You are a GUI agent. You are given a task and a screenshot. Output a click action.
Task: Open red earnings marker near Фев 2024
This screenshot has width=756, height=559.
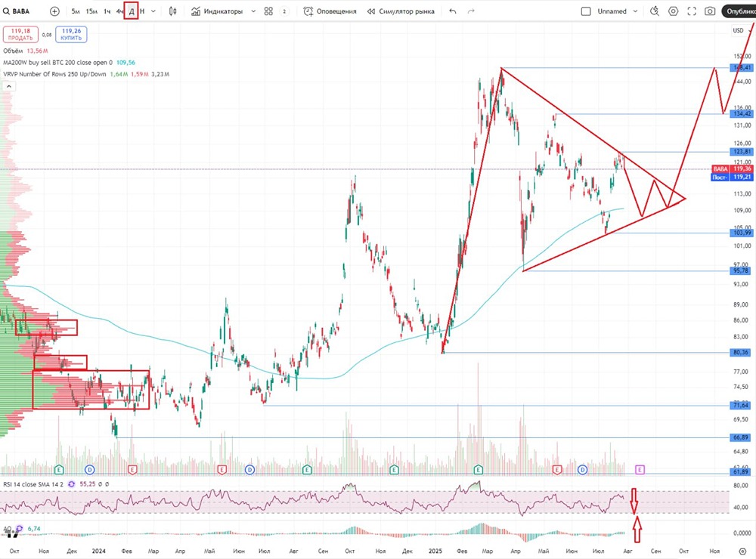(x=132, y=469)
